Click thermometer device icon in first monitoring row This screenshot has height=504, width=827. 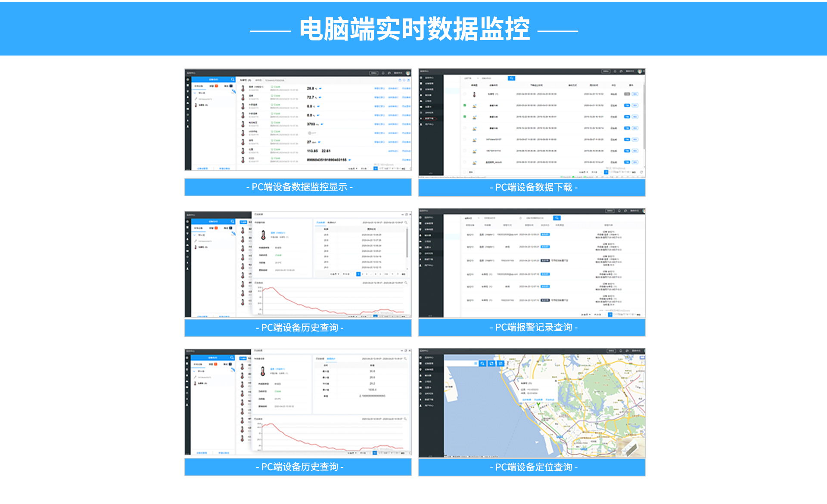pyautogui.click(x=243, y=88)
